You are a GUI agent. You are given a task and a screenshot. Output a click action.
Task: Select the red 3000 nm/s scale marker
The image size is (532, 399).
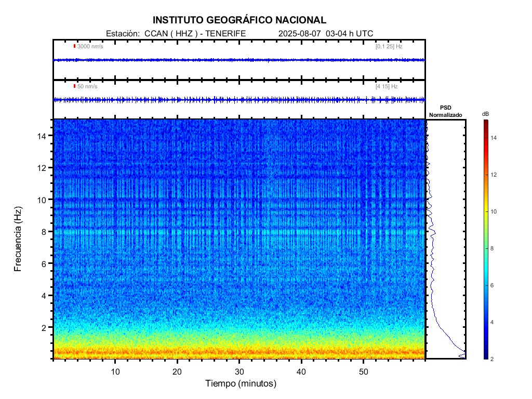pos(75,47)
